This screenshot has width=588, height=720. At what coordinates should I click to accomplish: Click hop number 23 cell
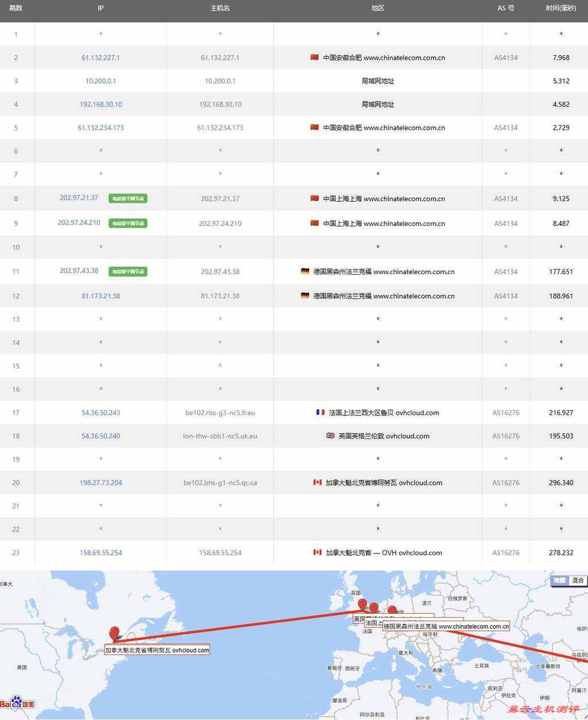pos(16,553)
